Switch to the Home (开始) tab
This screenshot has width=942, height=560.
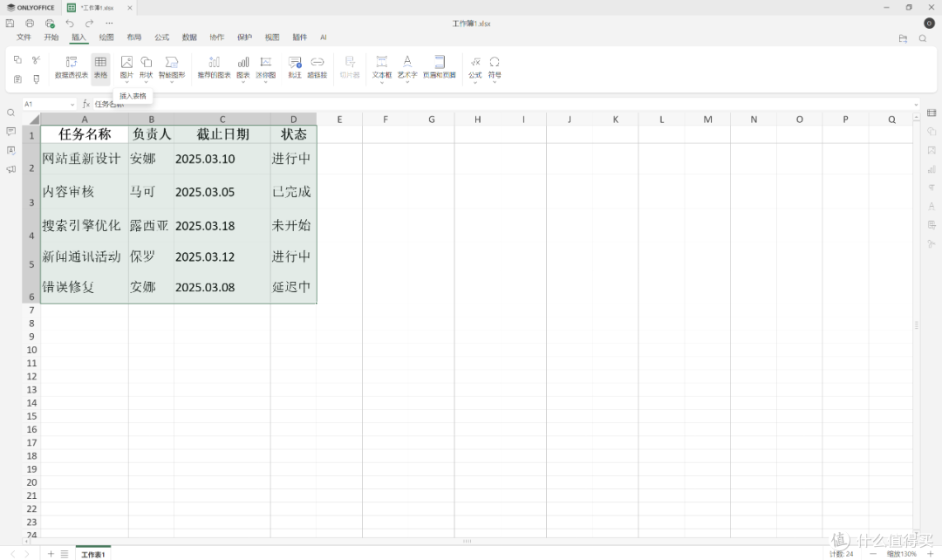click(51, 38)
